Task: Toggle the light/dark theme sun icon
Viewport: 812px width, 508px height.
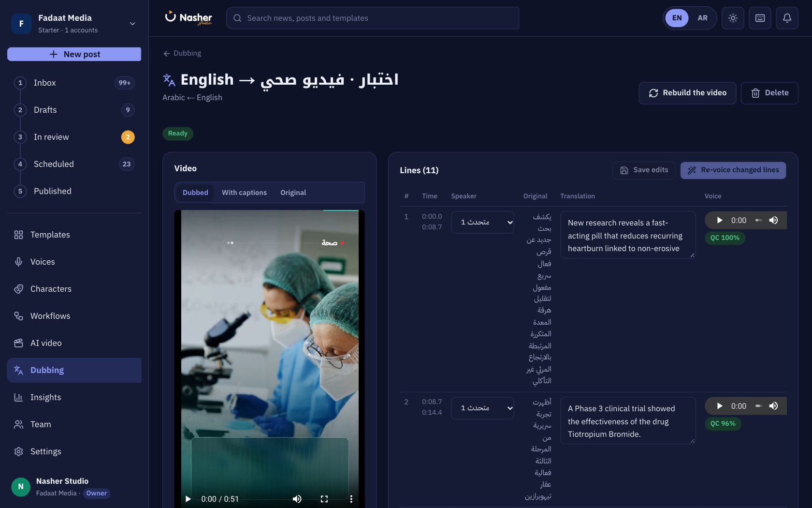Action: [733, 18]
